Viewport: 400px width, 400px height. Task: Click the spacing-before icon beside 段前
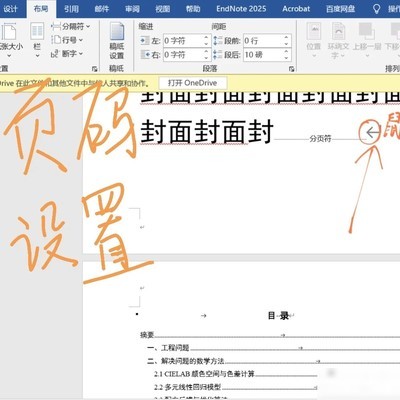[x=218, y=41]
